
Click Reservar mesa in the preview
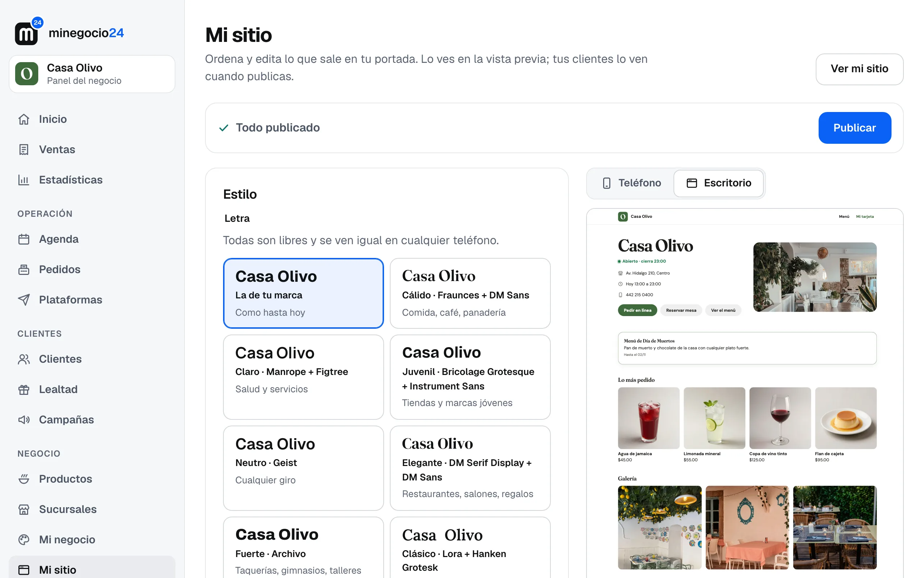(681, 310)
